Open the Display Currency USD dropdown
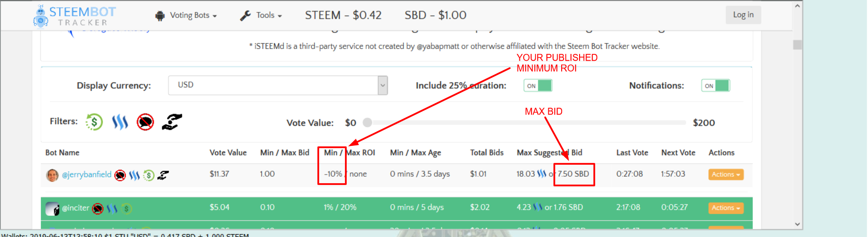 coord(278,85)
